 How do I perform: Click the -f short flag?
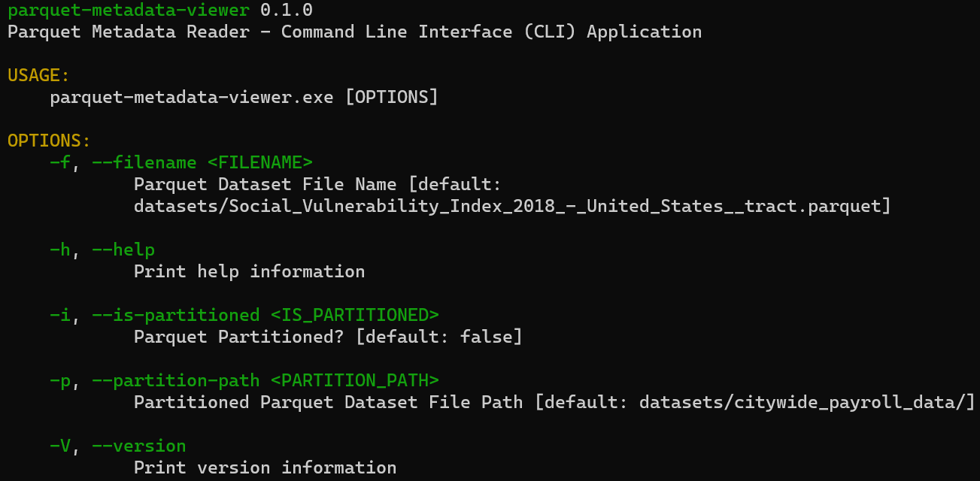pyautogui.click(x=59, y=162)
